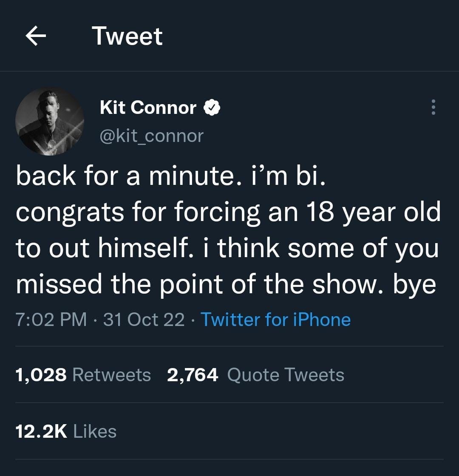Click the Twitter for iPhone source link

click(x=275, y=319)
